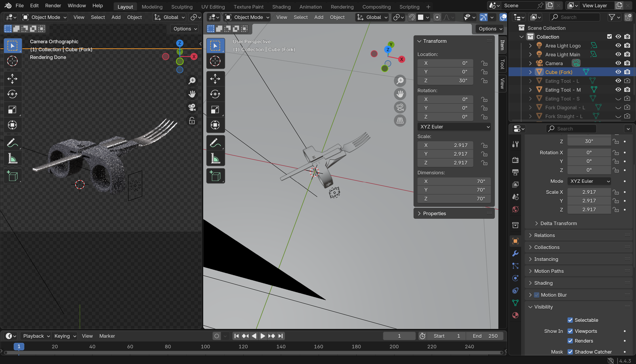Image resolution: width=636 pixels, height=364 pixels.
Task: Switch to the UV Editing workspace tab
Action: tap(213, 7)
